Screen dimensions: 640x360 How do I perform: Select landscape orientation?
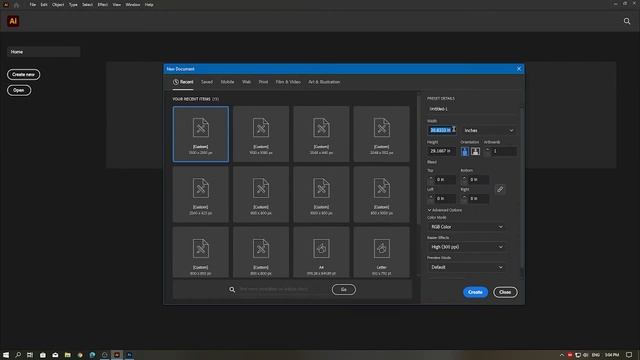tap(475, 151)
